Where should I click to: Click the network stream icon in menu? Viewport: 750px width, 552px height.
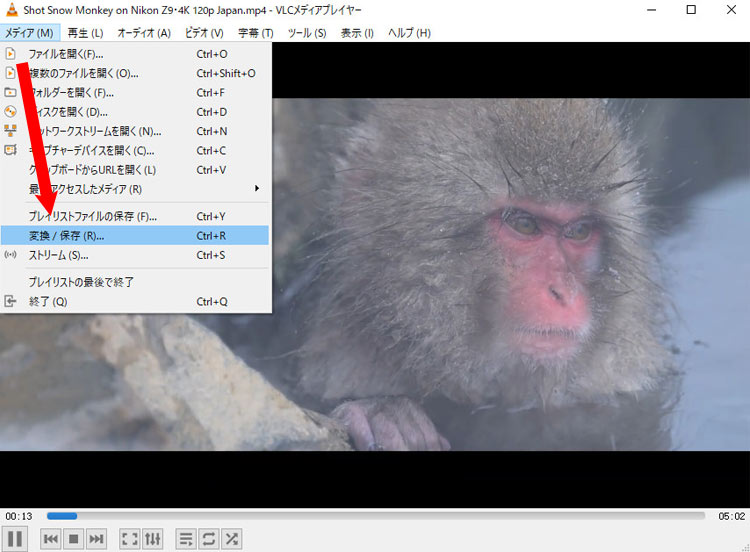tap(10, 131)
